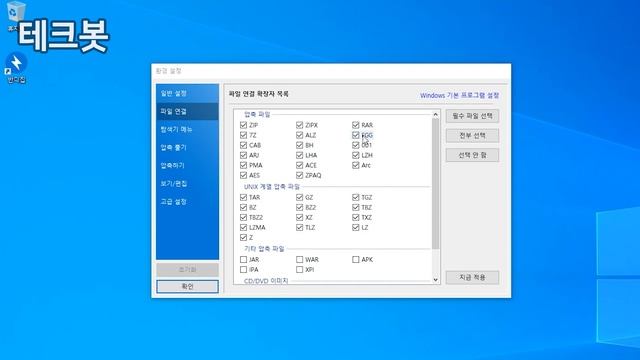This screenshot has height=360, width=640.
Task: Toggle the GZ checkbox
Action: [x=300, y=197]
